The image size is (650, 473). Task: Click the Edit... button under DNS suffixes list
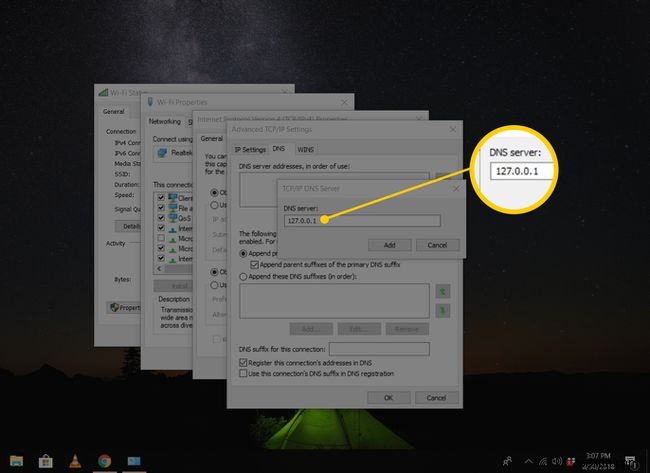[359, 329]
